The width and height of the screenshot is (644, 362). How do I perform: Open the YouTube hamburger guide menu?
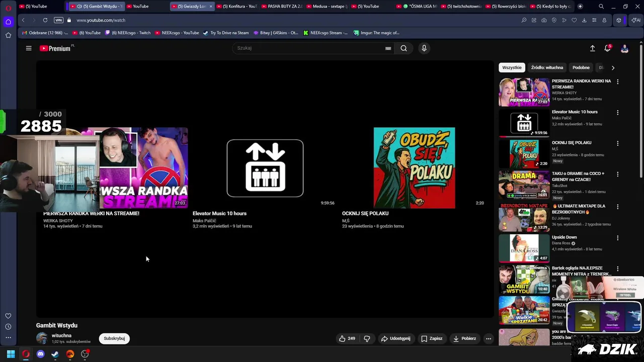(29, 48)
